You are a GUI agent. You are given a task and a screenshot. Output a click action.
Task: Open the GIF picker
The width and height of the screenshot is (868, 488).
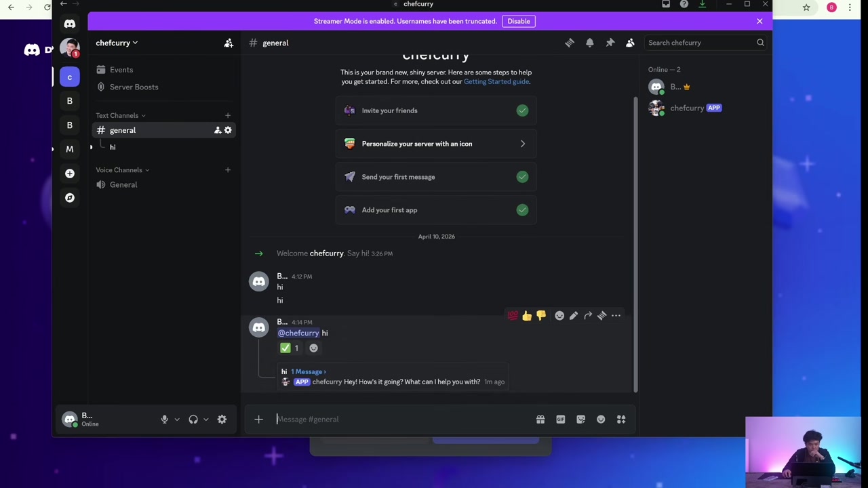561,420
